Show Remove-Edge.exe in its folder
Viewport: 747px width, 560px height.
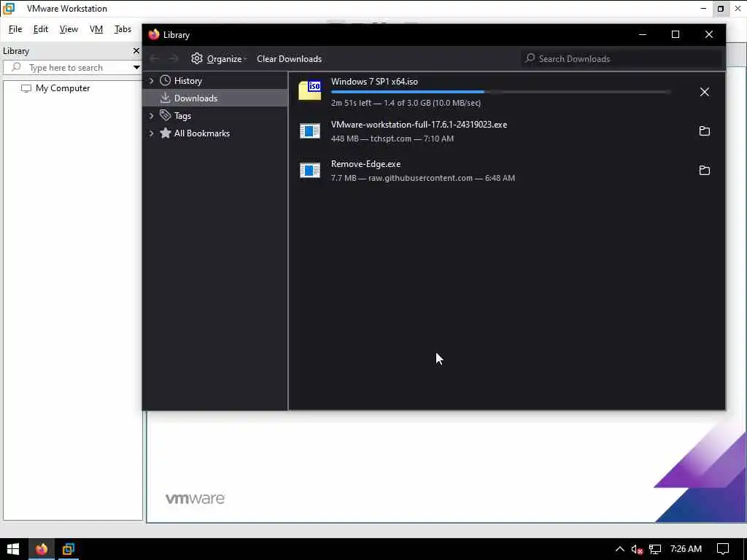click(704, 170)
